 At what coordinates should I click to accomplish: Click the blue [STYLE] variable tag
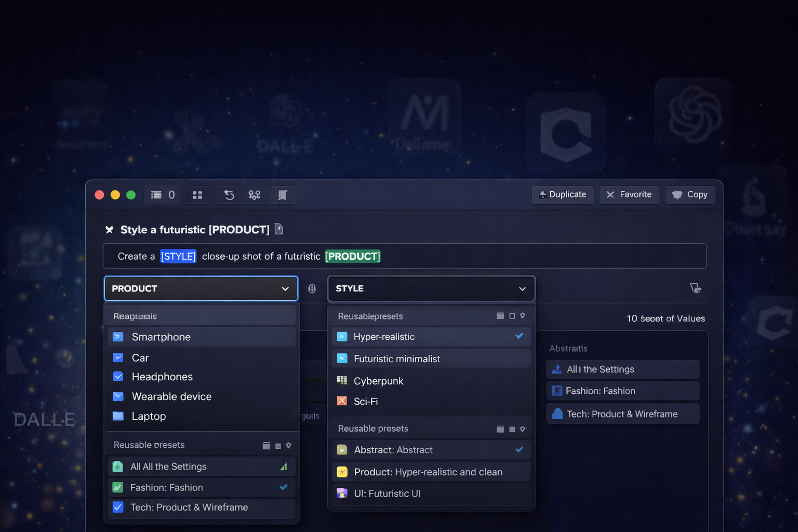(178, 256)
